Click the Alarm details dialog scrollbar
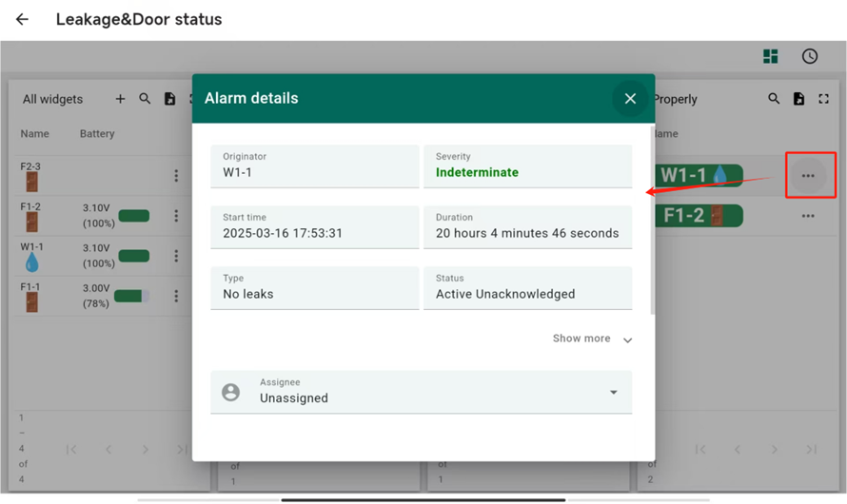Image resolution: width=847 pixels, height=504 pixels. coord(652,219)
